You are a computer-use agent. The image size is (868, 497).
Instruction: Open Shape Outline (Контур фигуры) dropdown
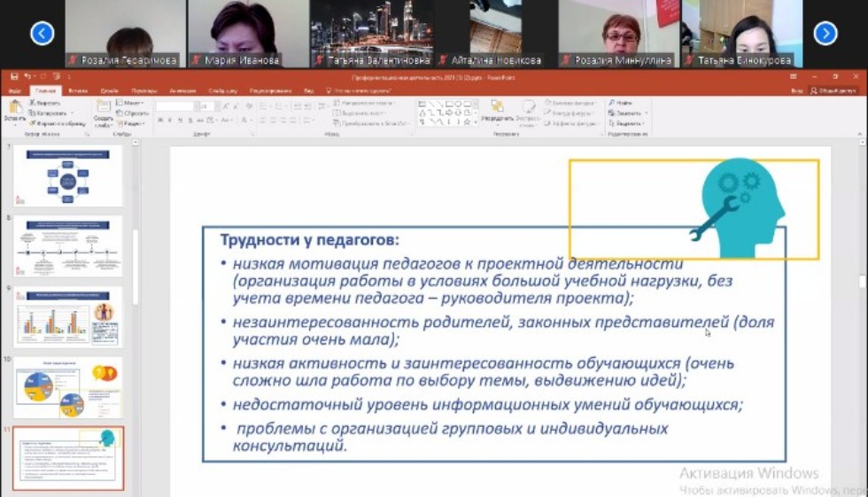coord(570,113)
